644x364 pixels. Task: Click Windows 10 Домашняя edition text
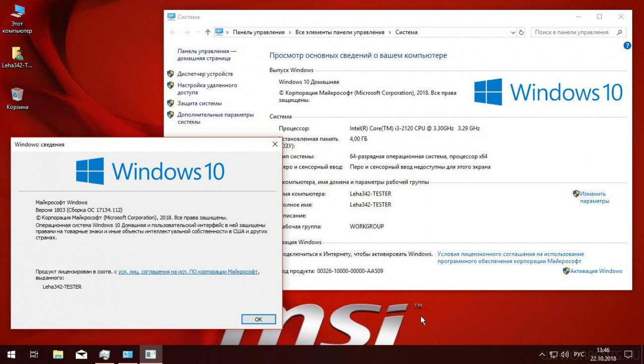coord(309,82)
